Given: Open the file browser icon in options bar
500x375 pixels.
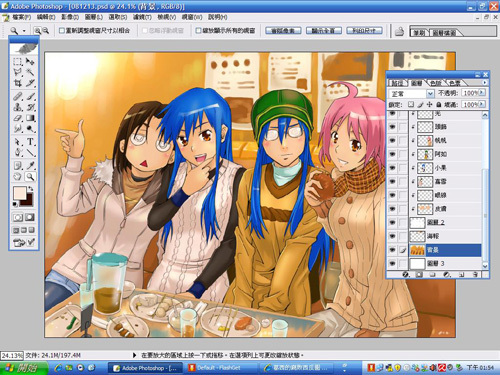Looking at the screenshot, I should pyautogui.click(x=399, y=31).
